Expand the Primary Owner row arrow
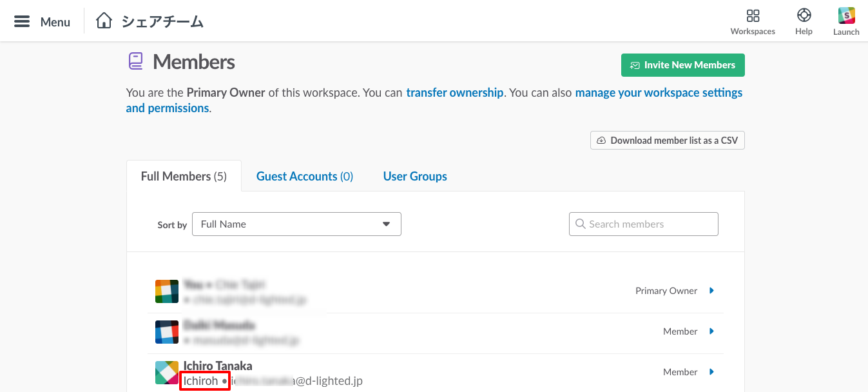This screenshot has height=392, width=868. pos(712,291)
